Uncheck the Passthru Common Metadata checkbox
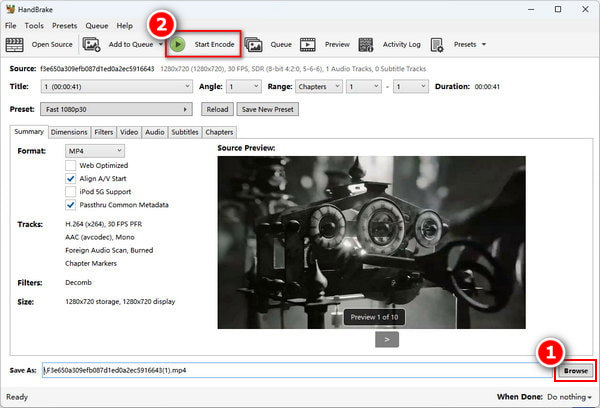The width and height of the screenshot is (600, 408). (x=70, y=205)
